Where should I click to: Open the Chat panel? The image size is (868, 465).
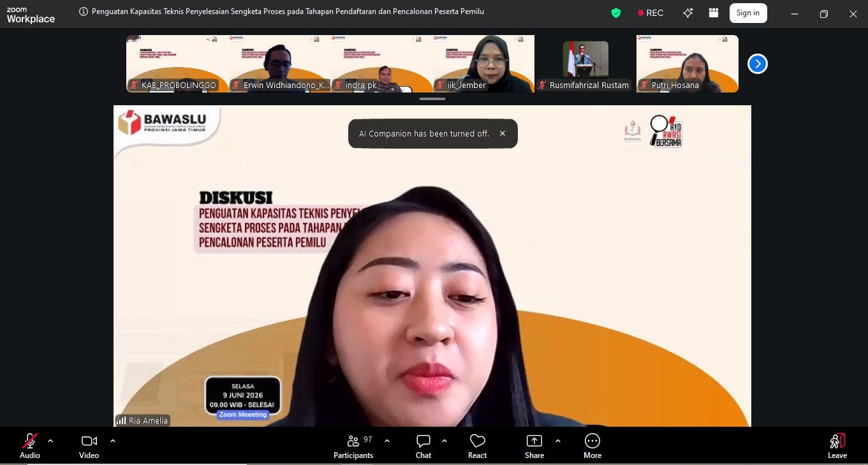pos(423,446)
